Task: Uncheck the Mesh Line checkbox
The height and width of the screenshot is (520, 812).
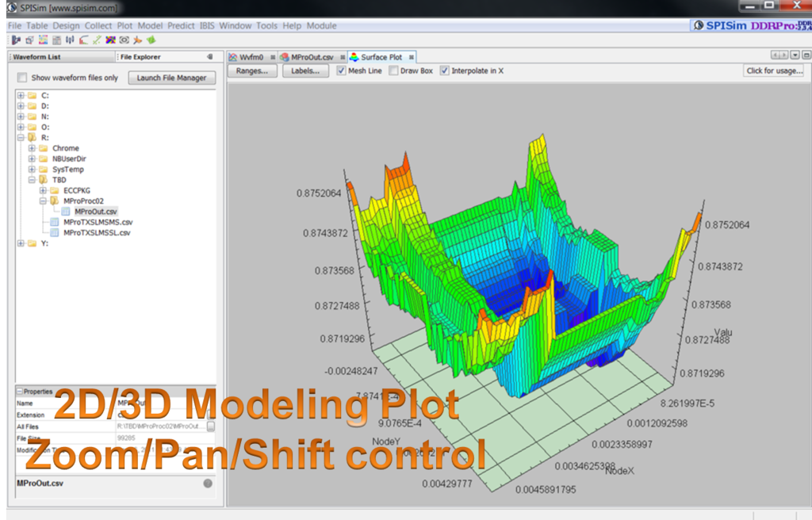Action: (x=342, y=71)
